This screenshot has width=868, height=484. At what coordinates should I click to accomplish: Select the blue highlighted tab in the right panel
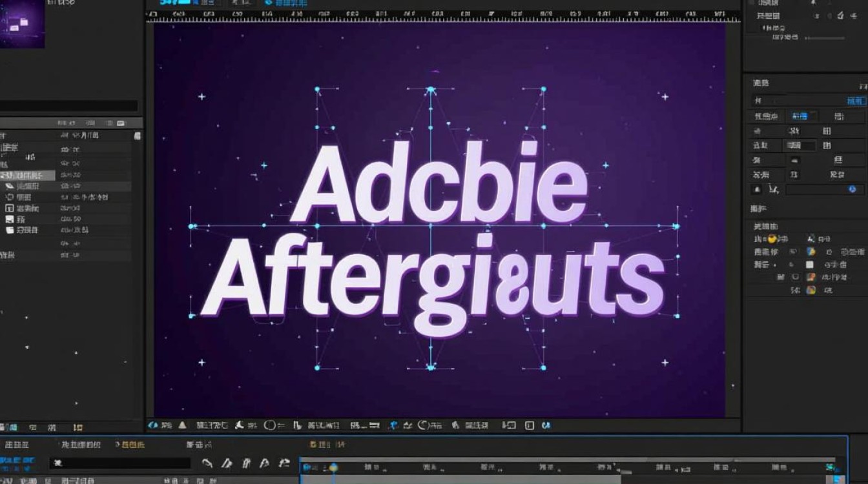pyautogui.click(x=800, y=116)
